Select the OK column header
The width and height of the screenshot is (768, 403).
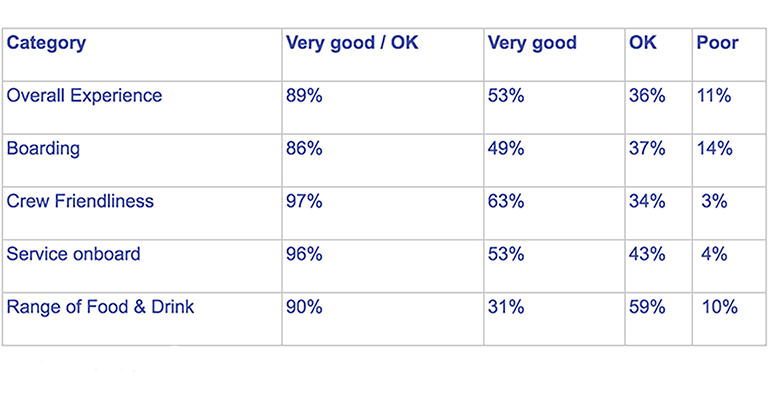643,43
